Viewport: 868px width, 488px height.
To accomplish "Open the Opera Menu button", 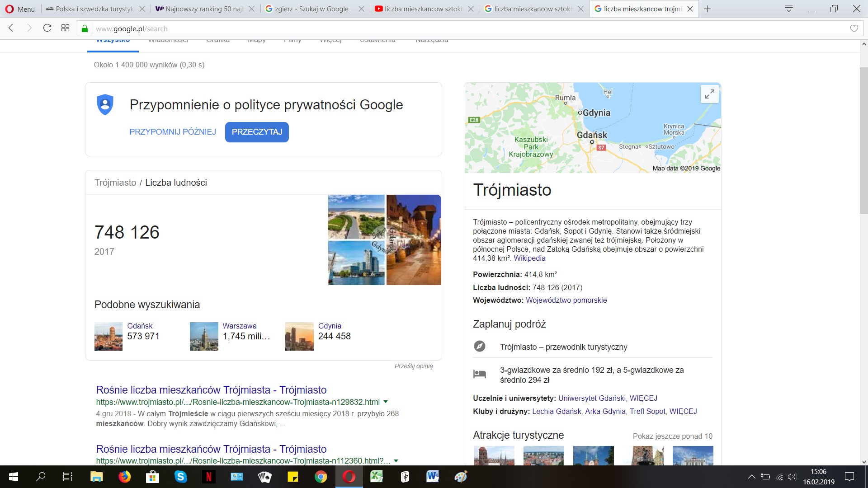I will click(x=20, y=9).
